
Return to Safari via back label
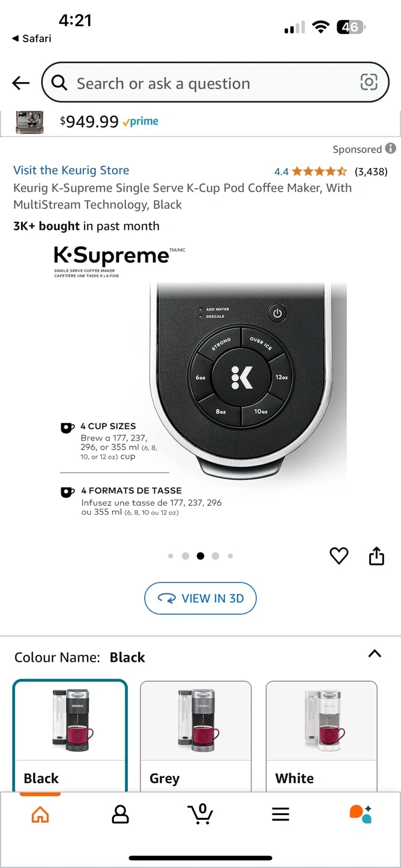(x=31, y=38)
